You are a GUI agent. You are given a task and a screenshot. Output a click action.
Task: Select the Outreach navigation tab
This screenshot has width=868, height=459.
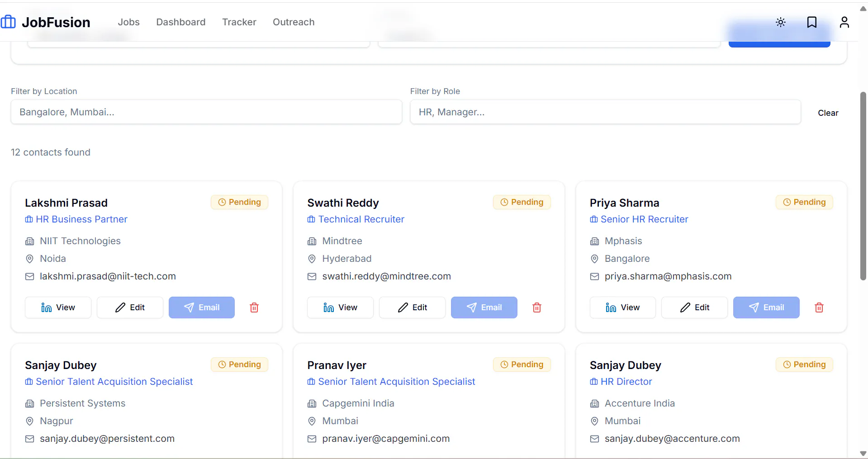tap(294, 22)
